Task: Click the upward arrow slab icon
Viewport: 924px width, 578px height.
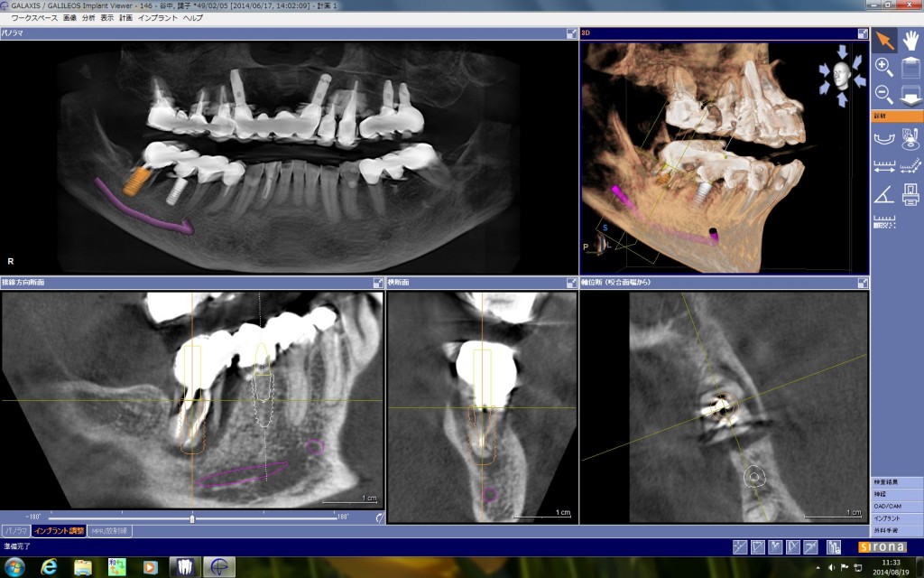Action: [x=910, y=67]
